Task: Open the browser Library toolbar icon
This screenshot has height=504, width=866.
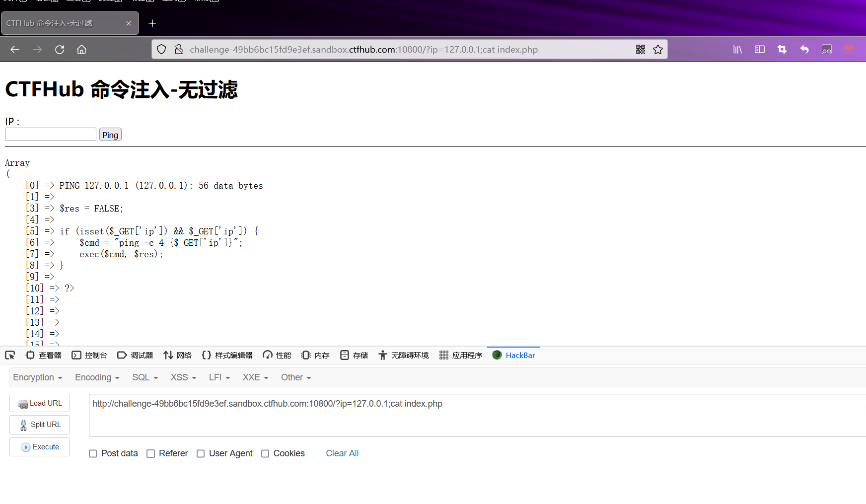Action: point(737,49)
